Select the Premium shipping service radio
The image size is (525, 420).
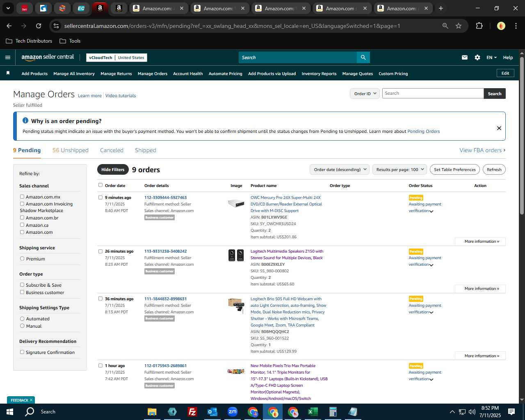(x=22, y=258)
